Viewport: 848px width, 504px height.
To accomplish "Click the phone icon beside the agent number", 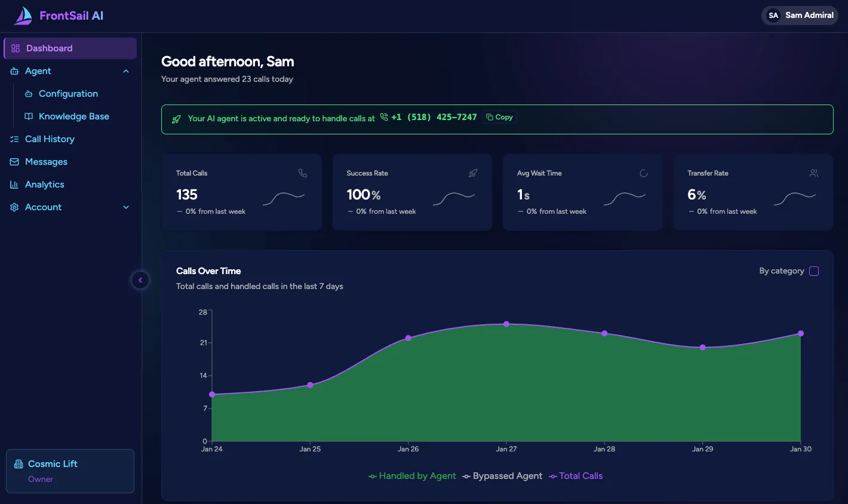I will point(383,117).
